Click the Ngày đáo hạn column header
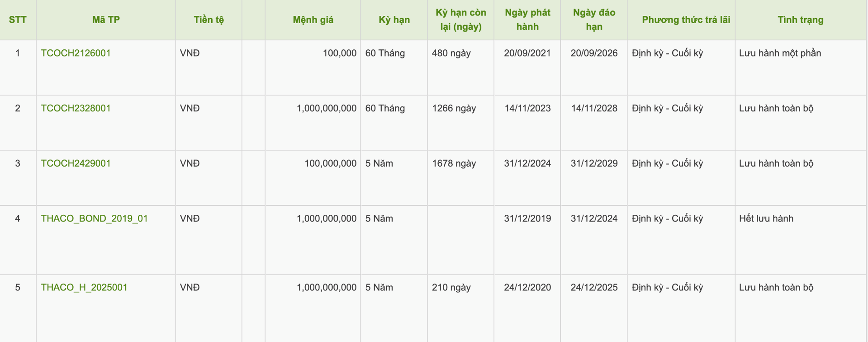868x342 pixels. click(x=594, y=20)
